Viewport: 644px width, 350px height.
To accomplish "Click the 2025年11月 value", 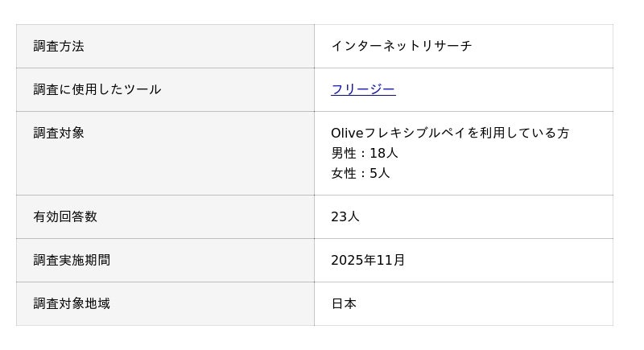I will click(x=368, y=260).
